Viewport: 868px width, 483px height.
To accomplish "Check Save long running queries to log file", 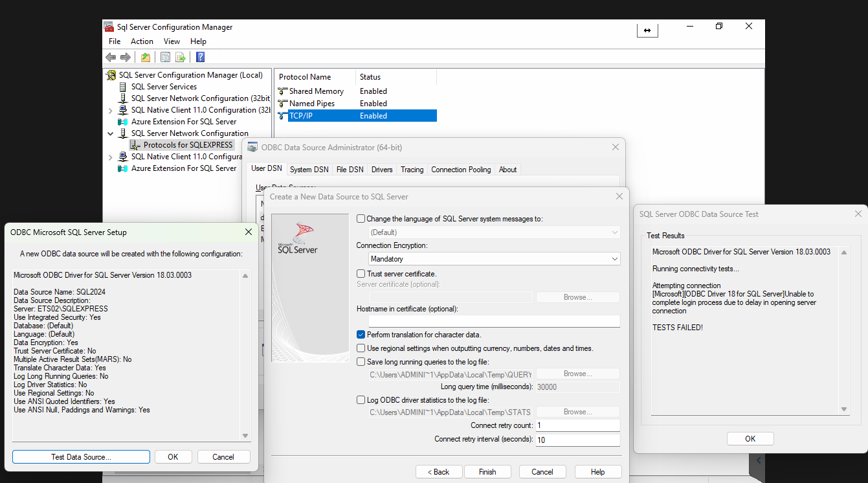I will click(x=361, y=362).
